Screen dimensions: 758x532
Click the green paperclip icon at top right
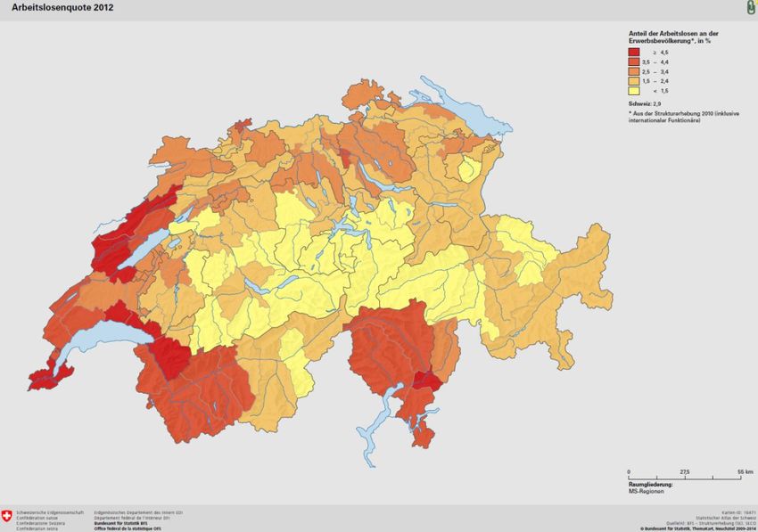tap(748, 7)
